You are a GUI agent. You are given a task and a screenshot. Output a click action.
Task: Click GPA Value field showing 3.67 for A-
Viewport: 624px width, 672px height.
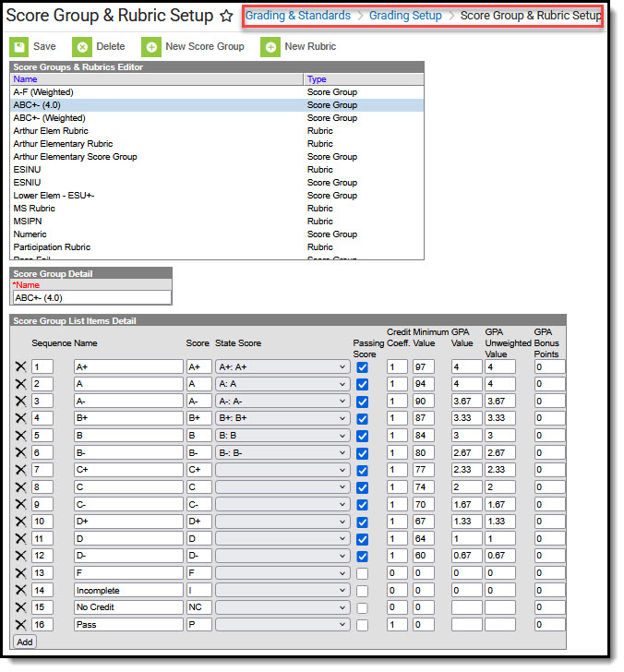point(467,402)
